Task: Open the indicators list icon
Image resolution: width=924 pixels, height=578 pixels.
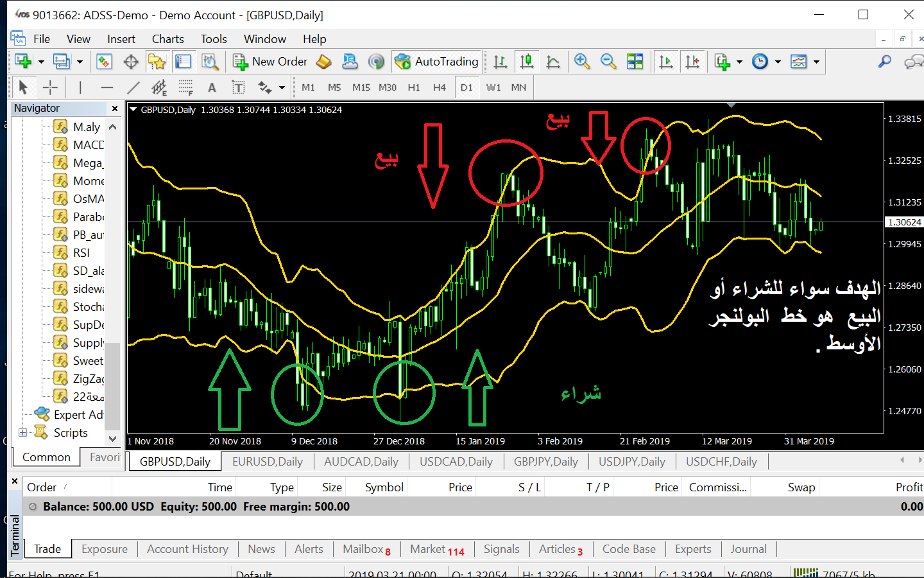Action: (723, 62)
